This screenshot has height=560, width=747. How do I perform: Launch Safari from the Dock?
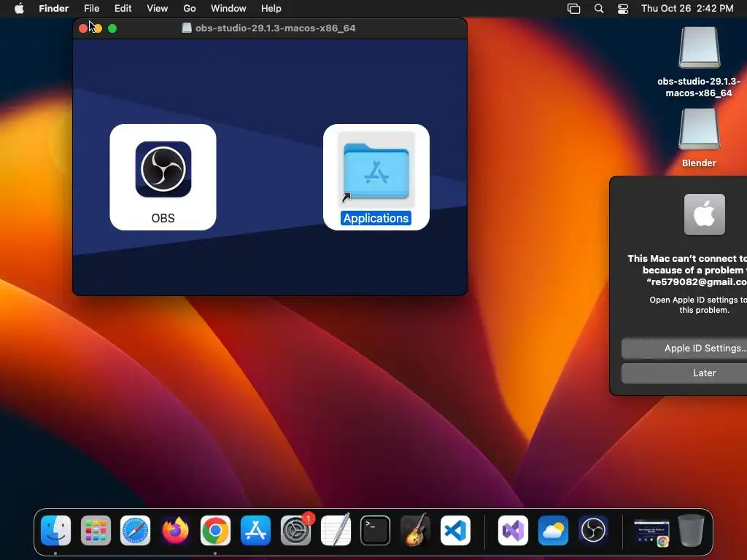click(135, 531)
